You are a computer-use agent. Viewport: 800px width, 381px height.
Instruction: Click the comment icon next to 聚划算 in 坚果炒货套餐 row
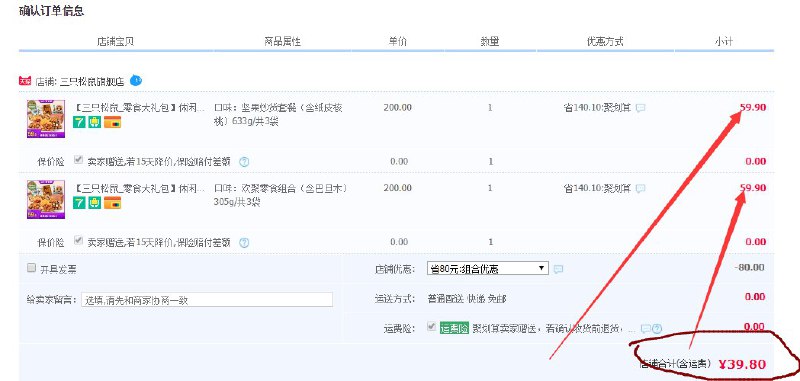[641, 108]
